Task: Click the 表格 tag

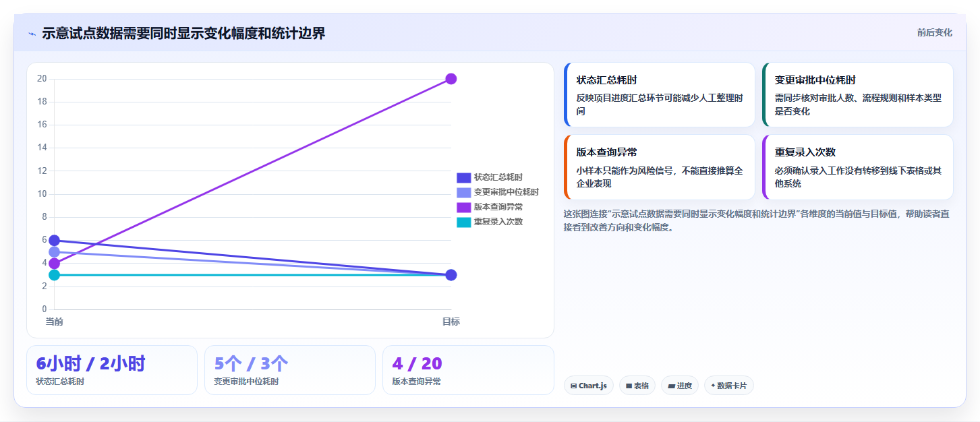Action: click(x=637, y=386)
